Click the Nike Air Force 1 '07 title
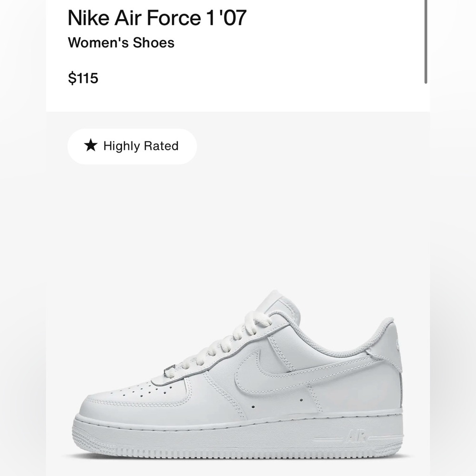This screenshot has width=476, height=476. (156, 18)
